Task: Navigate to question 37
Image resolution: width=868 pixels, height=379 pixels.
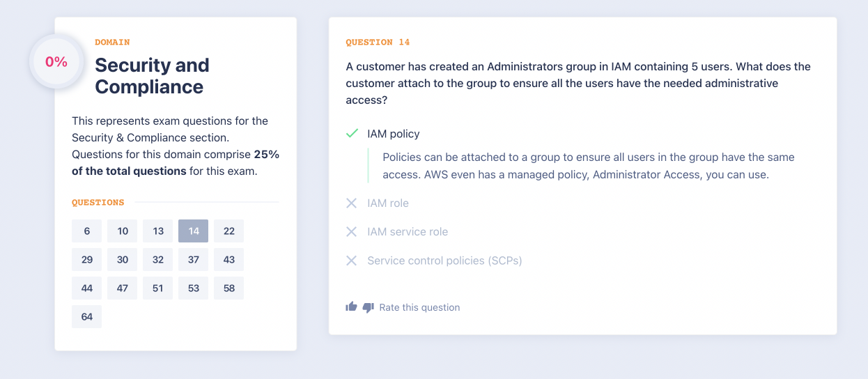Action: pos(194,260)
